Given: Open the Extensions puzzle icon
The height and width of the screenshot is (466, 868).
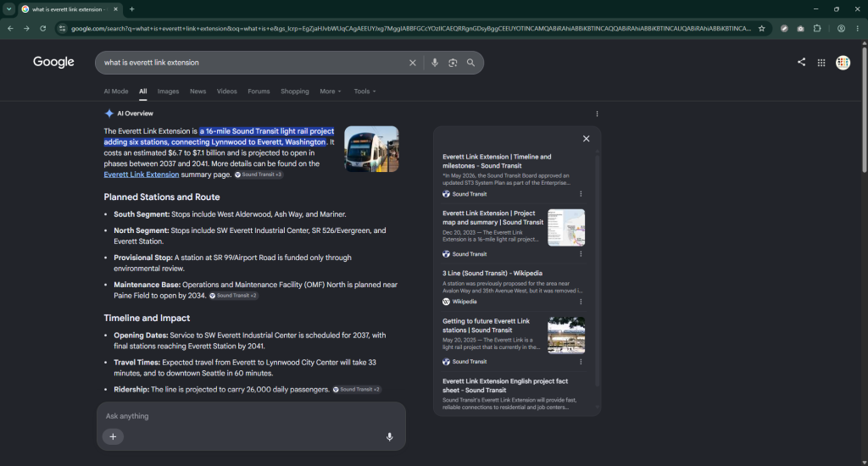Looking at the screenshot, I should [x=817, y=28].
